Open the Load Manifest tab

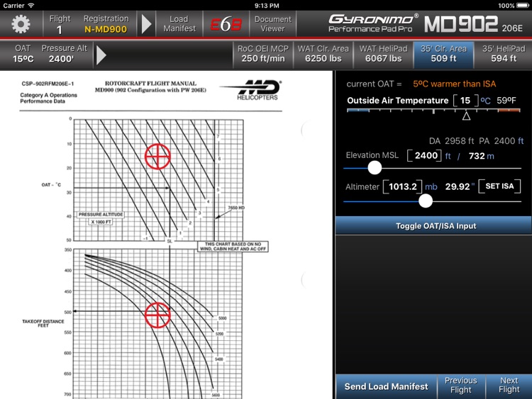pos(179,23)
